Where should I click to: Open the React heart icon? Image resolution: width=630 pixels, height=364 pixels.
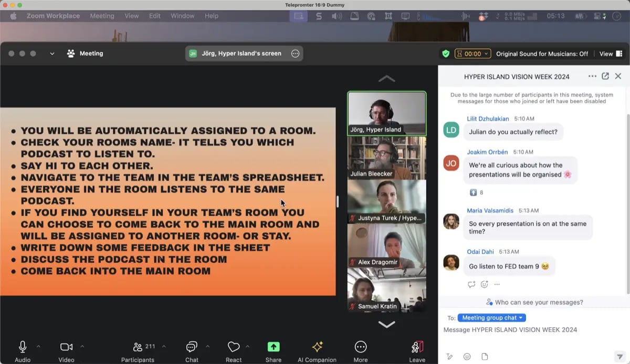click(x=234, y=347)
